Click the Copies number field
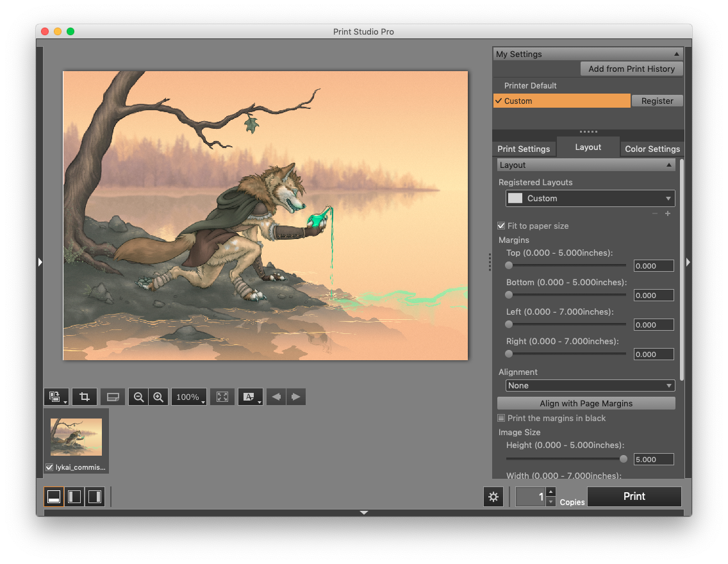Image resolution: width=728 pixels, height=564 pixels. pyautogui.click(x=531, y=497)
